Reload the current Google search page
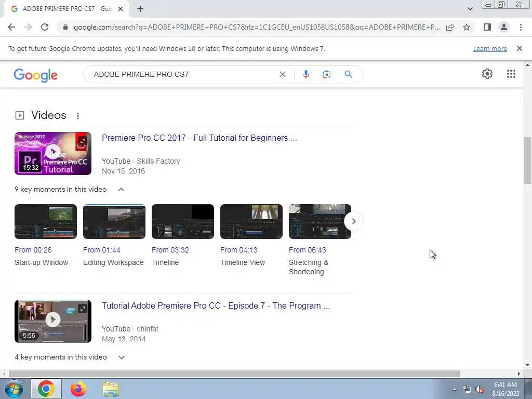The image size is (532, 399). click(x=45, y=27)
